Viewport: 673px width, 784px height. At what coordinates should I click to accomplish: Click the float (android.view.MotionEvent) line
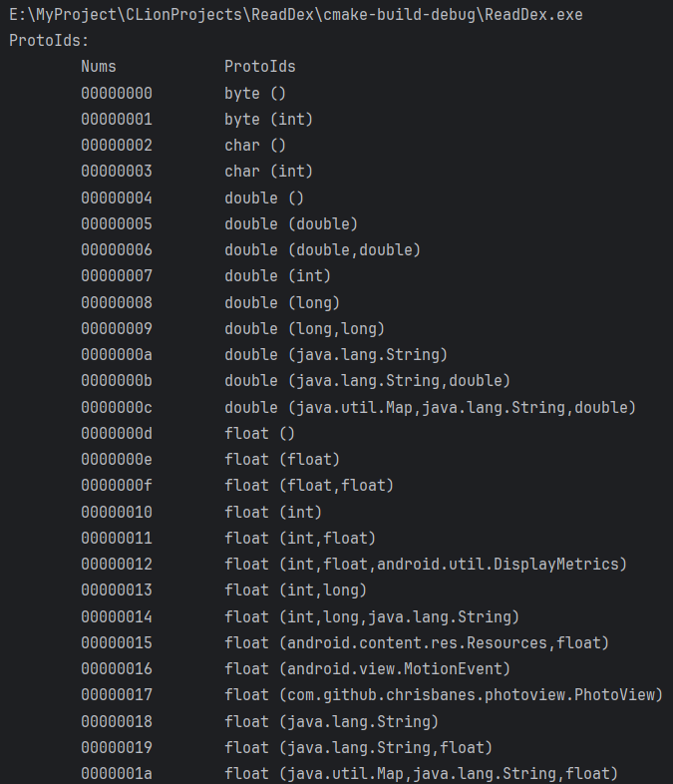(x=367, y=668)
